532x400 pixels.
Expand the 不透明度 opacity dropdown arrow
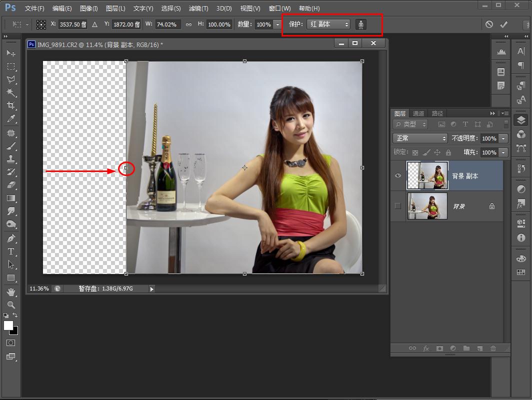tap(503, 138)
